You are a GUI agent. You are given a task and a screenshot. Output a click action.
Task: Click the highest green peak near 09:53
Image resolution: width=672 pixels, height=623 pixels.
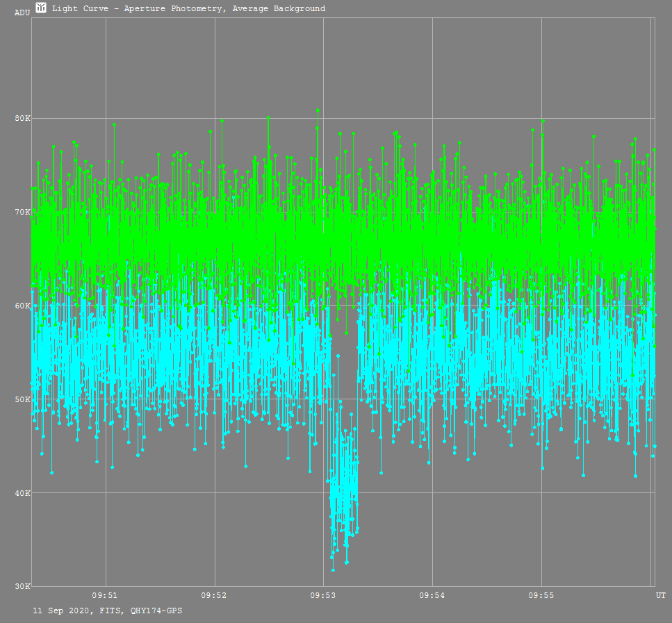[x=318, y=110]
